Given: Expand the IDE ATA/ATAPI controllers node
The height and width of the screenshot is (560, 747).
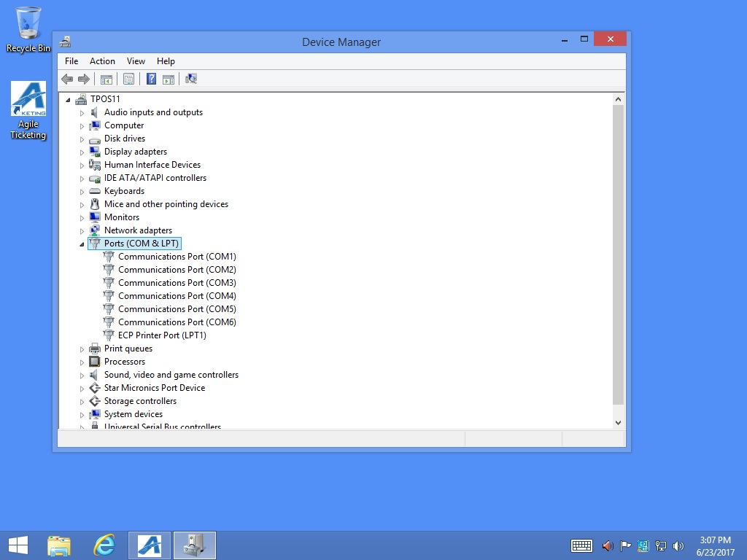Looking at the screenshot, I should (82, 179).
